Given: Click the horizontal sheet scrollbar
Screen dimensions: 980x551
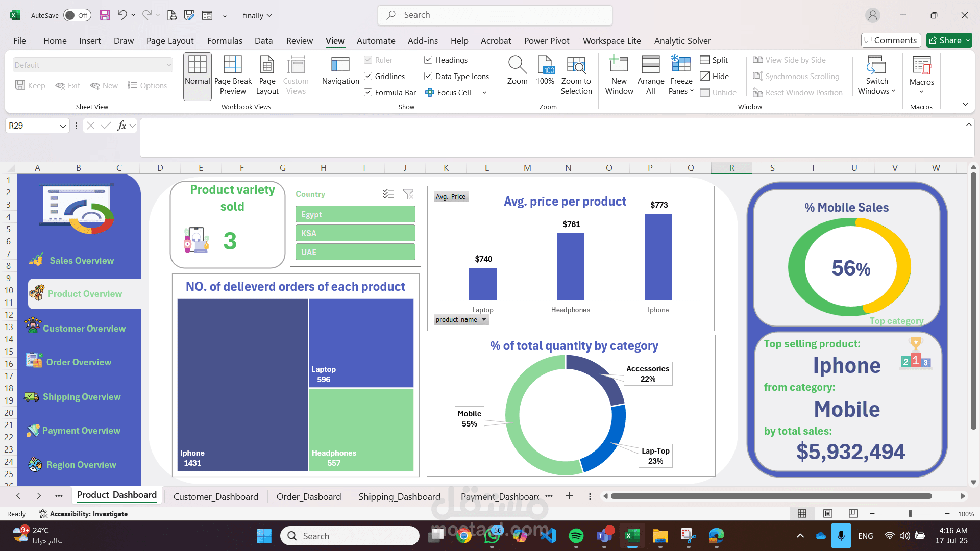Looking at the screenshot, I should [x=771, y=496].
